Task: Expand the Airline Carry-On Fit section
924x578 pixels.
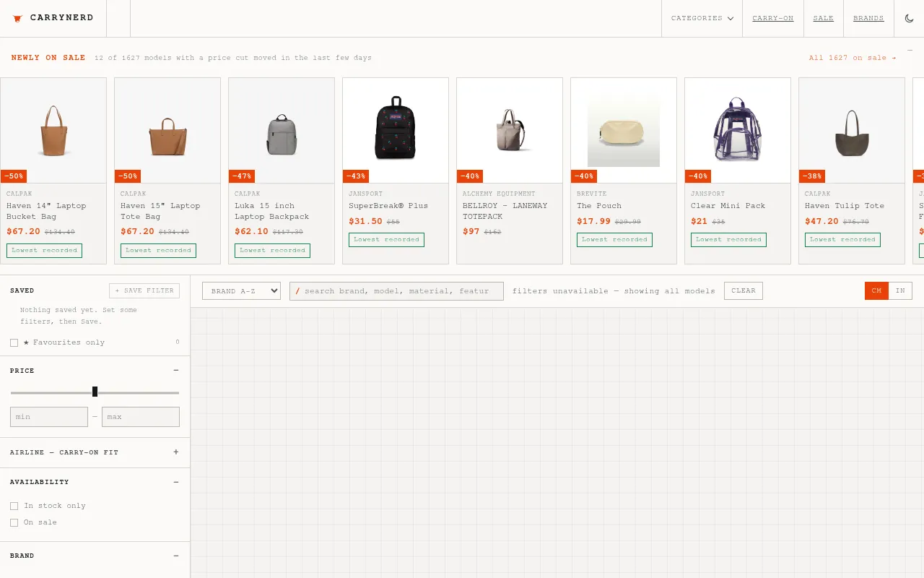Action: tap(176, 452)
